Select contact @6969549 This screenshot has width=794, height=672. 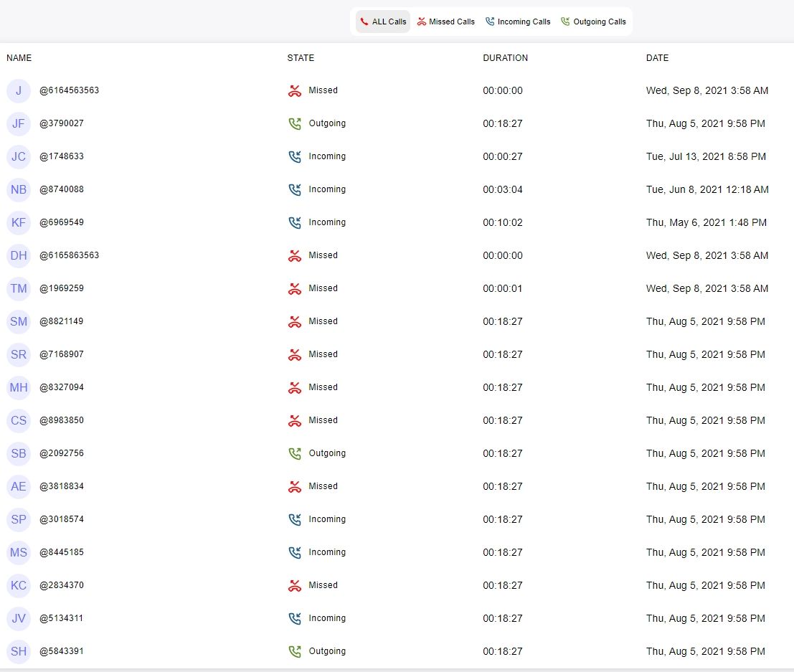[x=62, y=222]
